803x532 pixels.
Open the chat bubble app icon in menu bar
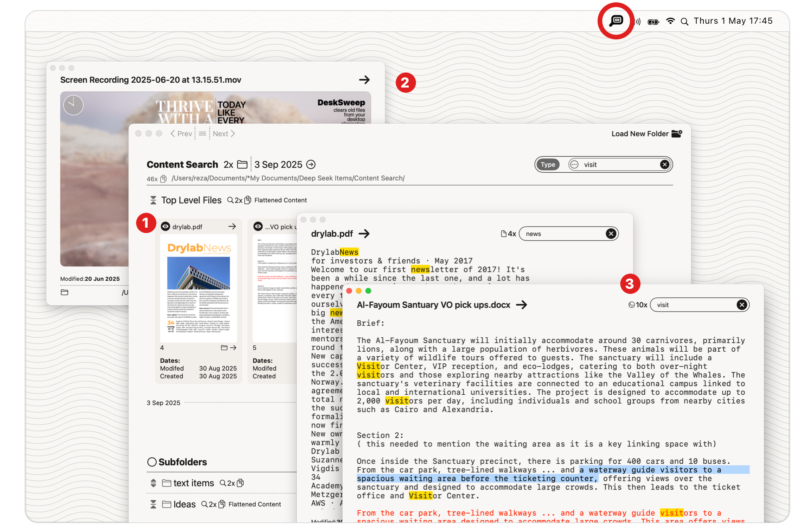616,20
